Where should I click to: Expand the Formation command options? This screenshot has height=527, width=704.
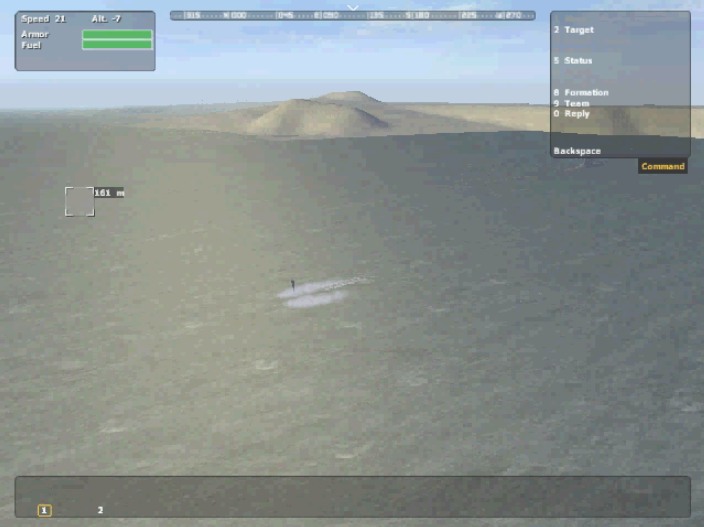tap(581, 93)
